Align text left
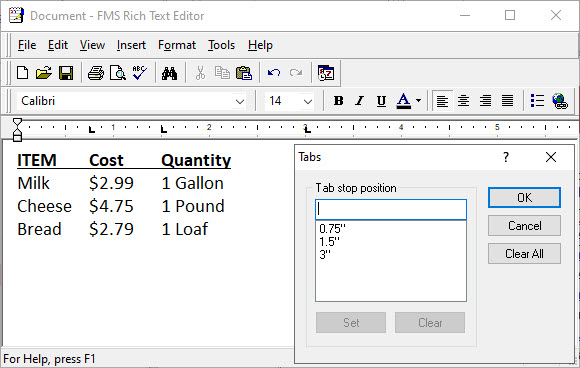This screenshot has width=580, height=368. click(x=442, y=101)
